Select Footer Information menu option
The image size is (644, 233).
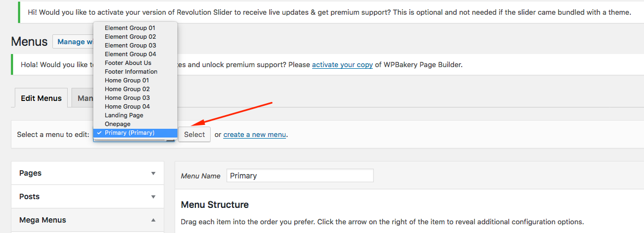[135, 71]
